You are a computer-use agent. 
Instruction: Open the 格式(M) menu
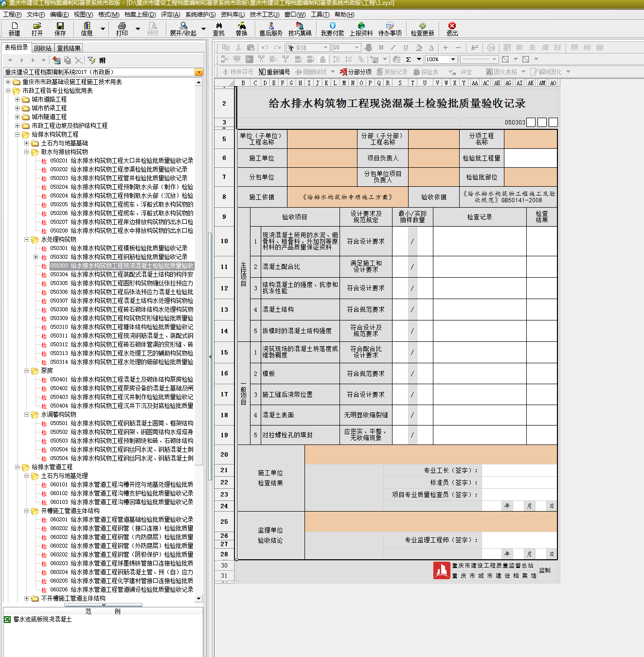coord(108,15)
